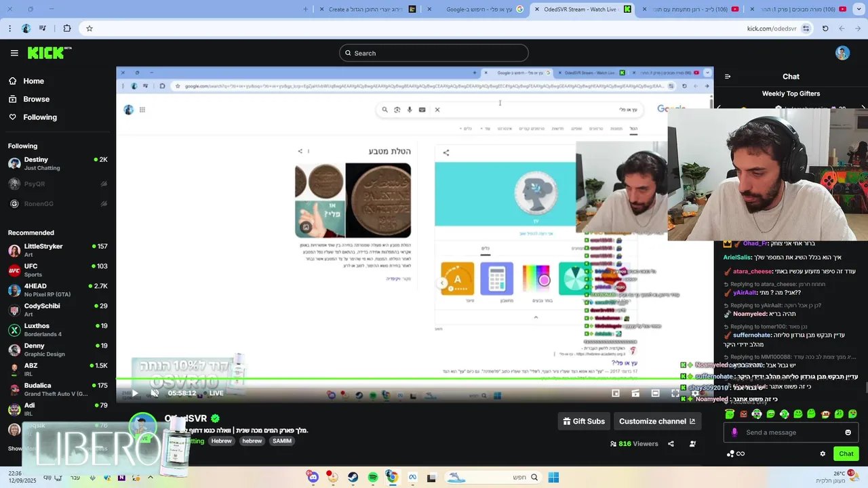Open the recommended UFC channel
The height and width of the screenshot is (488, 868).
(x=58, y=270)
